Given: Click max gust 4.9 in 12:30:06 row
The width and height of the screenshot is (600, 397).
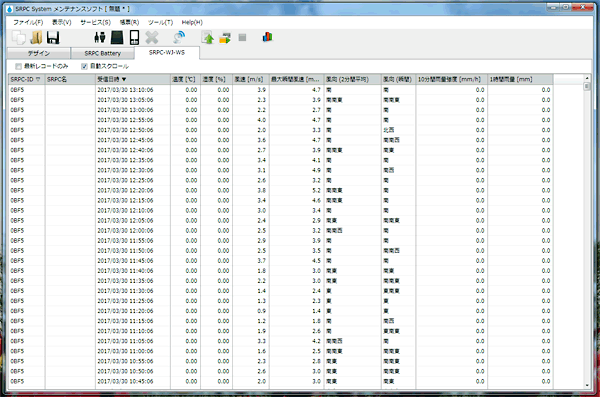Looking at the screenshot, I should pos(316,170).
